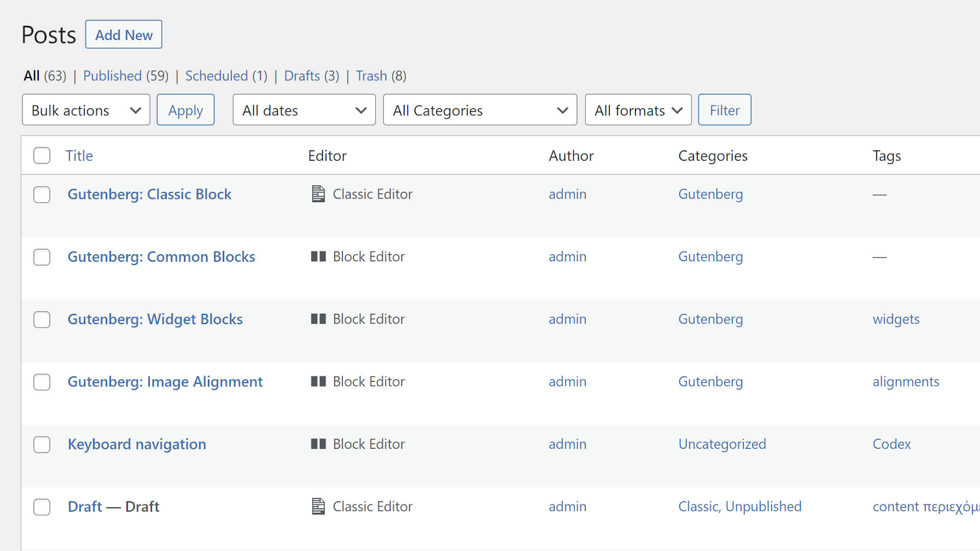Switch to the Published posts view

(x=112, y=75)
